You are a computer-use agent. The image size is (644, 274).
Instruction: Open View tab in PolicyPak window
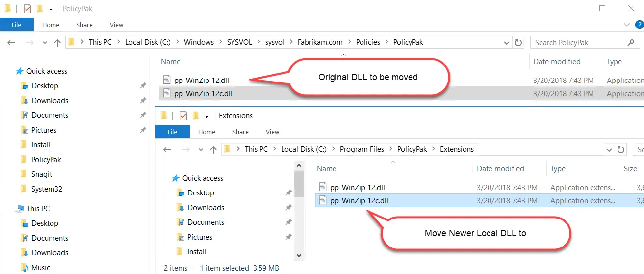click(116, 25)
